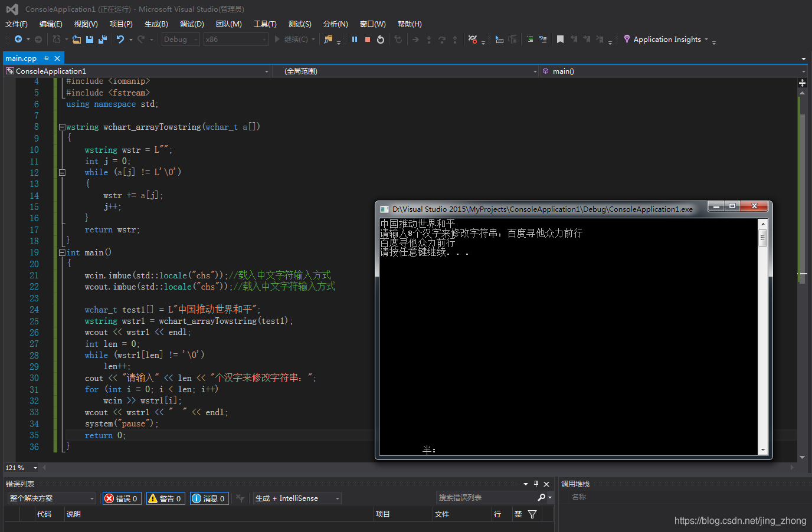Click the Undo icon
This screenshot has width=812, height=532.
click(120, 39)
